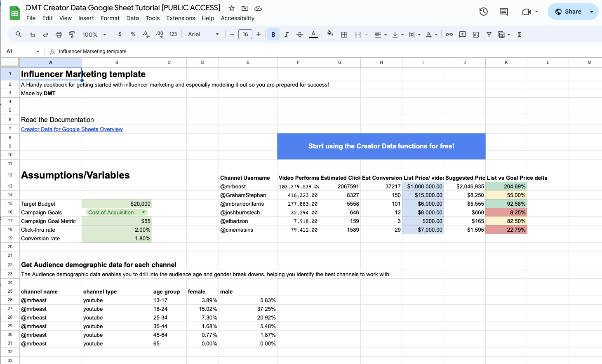Open the Format menu

110,18
